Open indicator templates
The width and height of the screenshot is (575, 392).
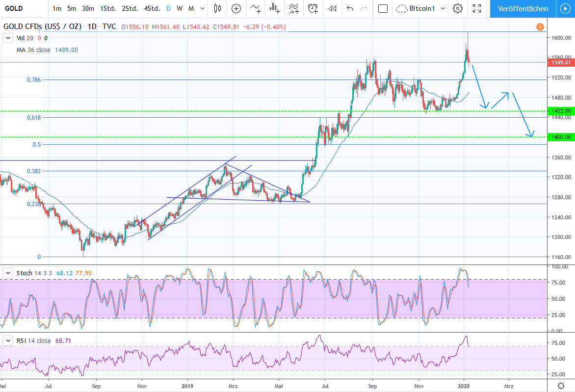294,8
